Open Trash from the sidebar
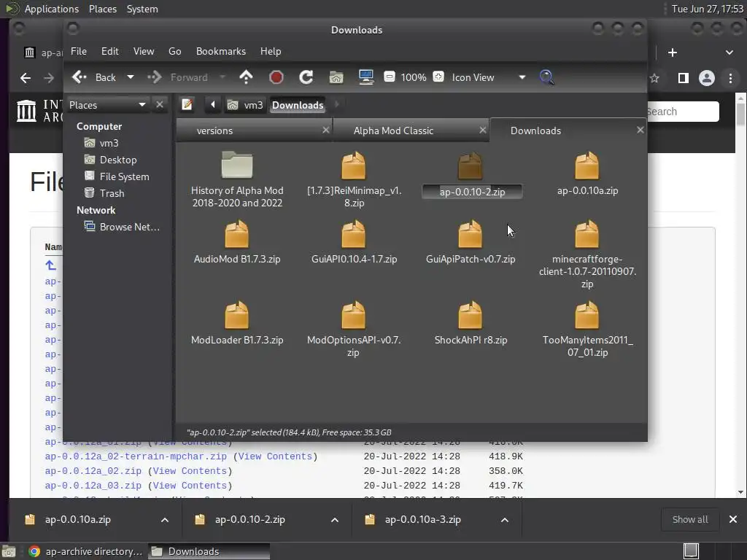The image size is (747, 560). point(112,192)
